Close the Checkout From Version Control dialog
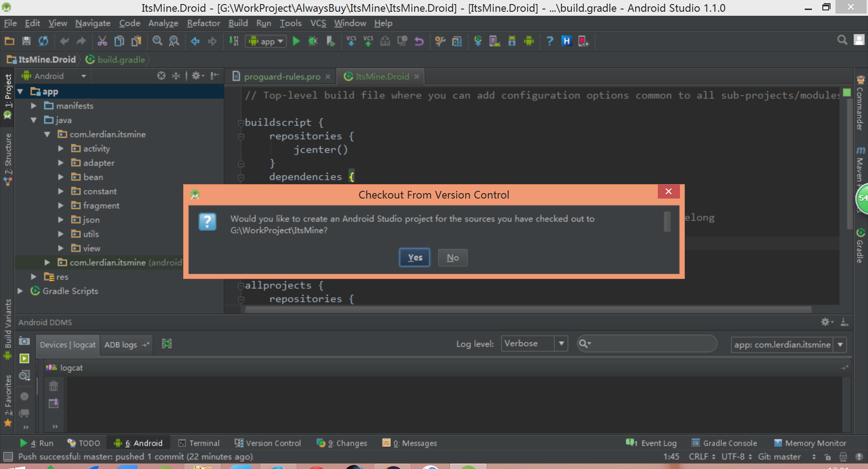Image resolution: width=868 pixels, height=469 pixels. (x=669, y=191)
